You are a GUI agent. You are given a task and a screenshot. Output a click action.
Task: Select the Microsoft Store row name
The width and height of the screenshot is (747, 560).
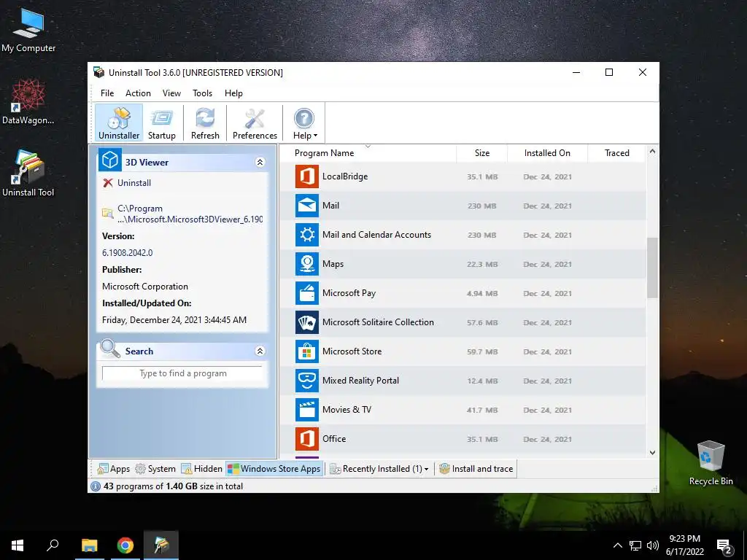(x=352, y=351)
